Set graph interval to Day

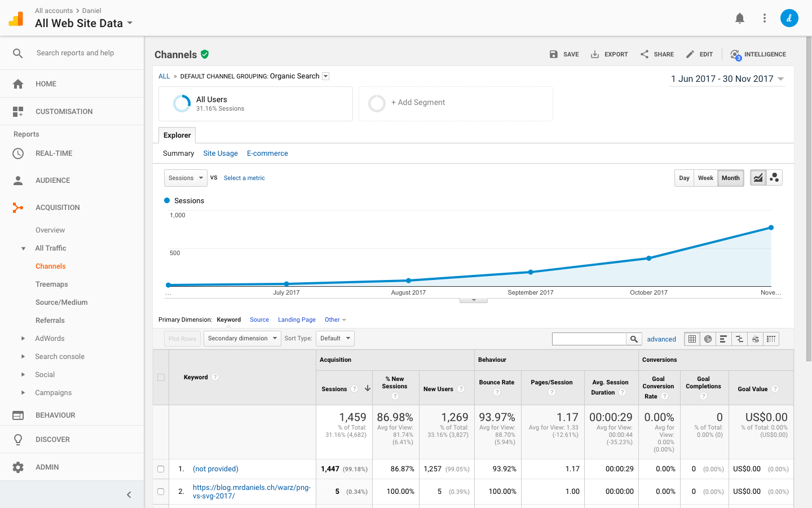684,178
